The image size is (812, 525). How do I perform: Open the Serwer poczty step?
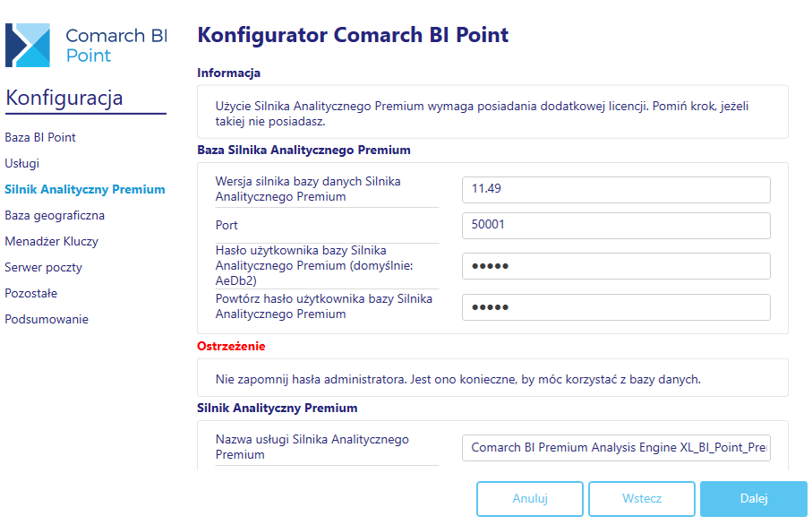click(x=44, y=267)
